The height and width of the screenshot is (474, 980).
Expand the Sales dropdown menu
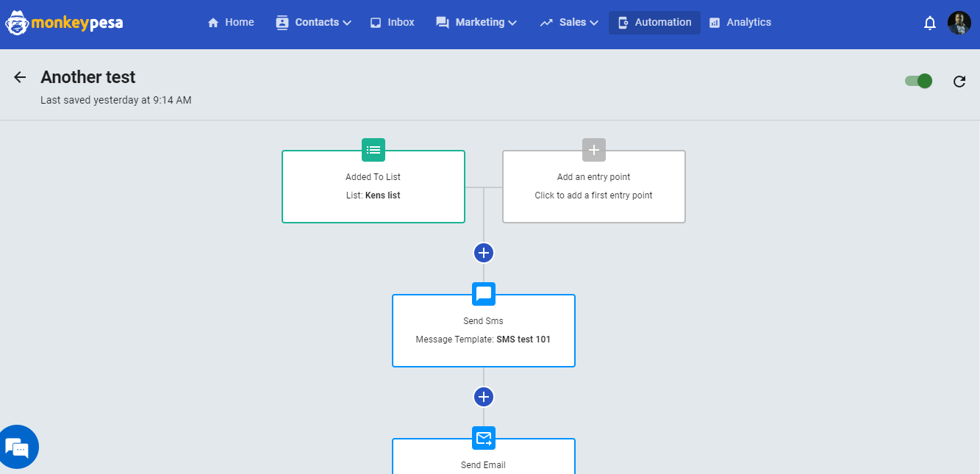pos(569,23)
